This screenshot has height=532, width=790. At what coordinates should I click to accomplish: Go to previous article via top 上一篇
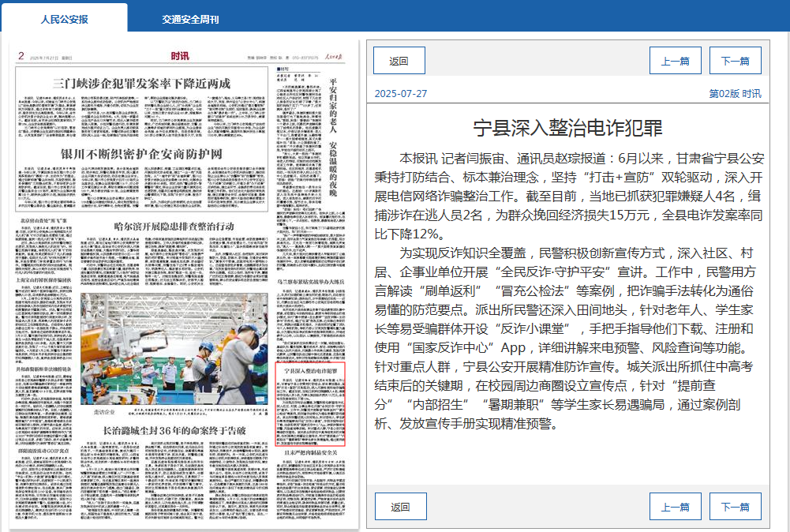click(675, 61)
